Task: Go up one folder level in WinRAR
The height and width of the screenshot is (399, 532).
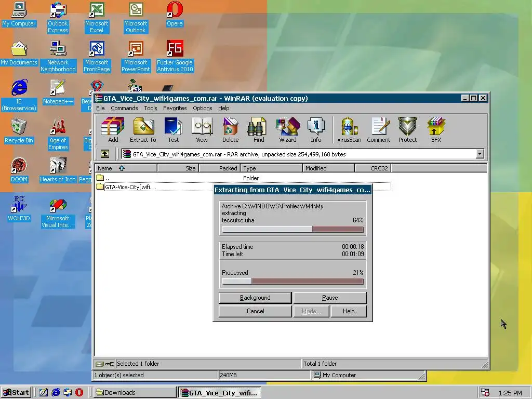Action: pos(105,154)
